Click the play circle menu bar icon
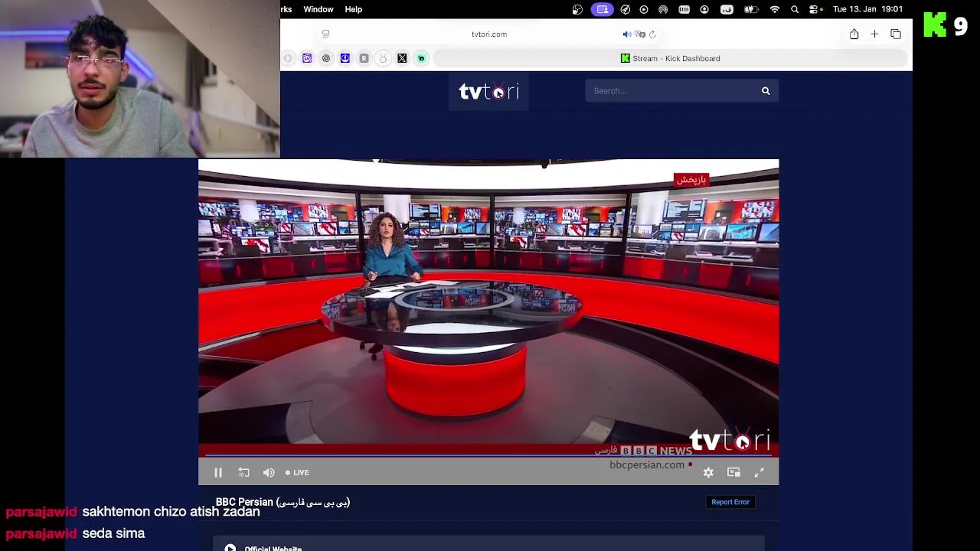Viewport: 980px width, 551px height. coord(644,9)
